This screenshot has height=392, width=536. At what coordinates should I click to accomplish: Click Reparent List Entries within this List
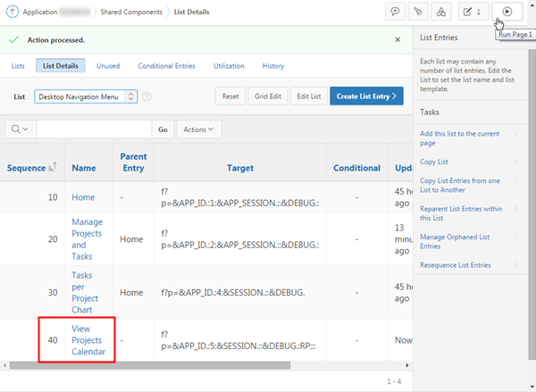461,213
